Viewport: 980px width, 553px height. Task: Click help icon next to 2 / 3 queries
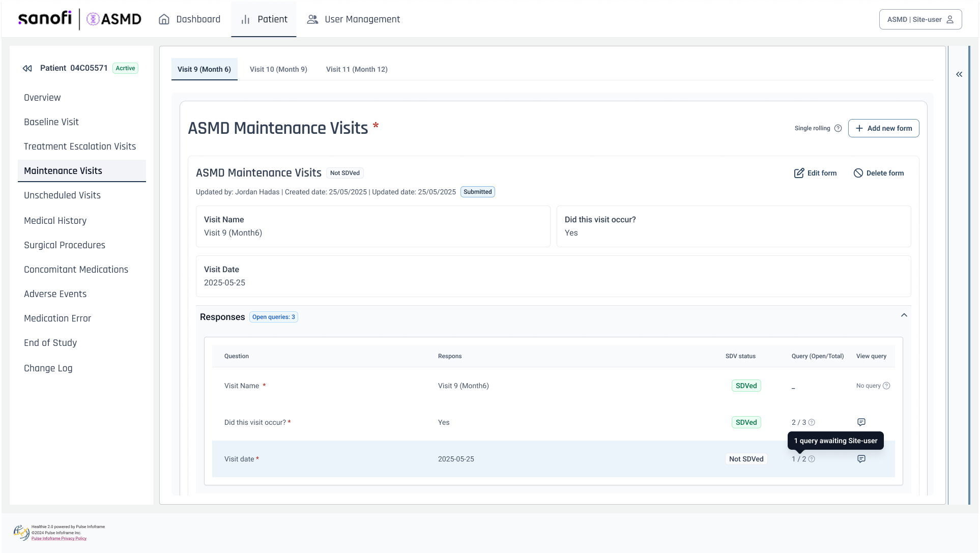[812, 422]
